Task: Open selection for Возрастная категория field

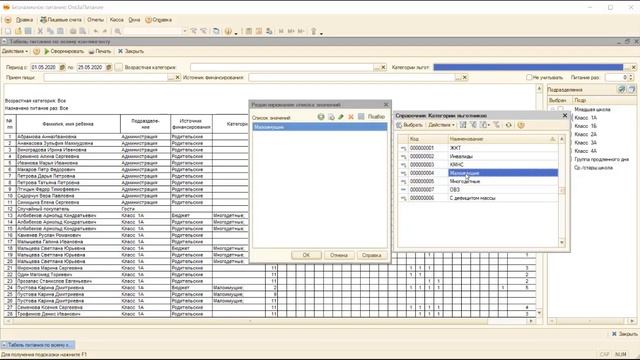Action: pos(377,67)
